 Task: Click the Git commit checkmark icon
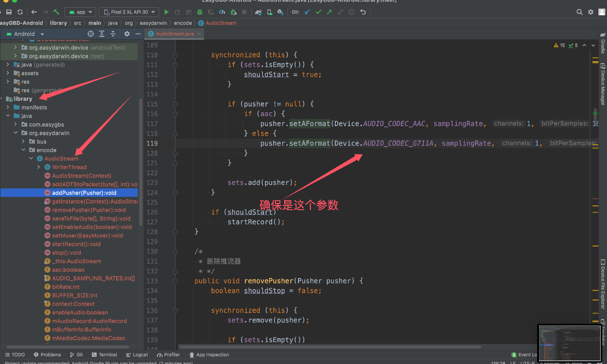(x=318, y=12)
